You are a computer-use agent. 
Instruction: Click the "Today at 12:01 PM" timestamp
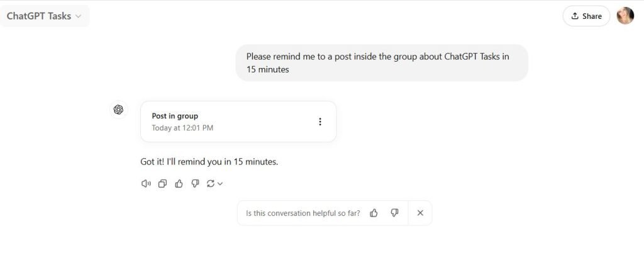click(182, 128)
